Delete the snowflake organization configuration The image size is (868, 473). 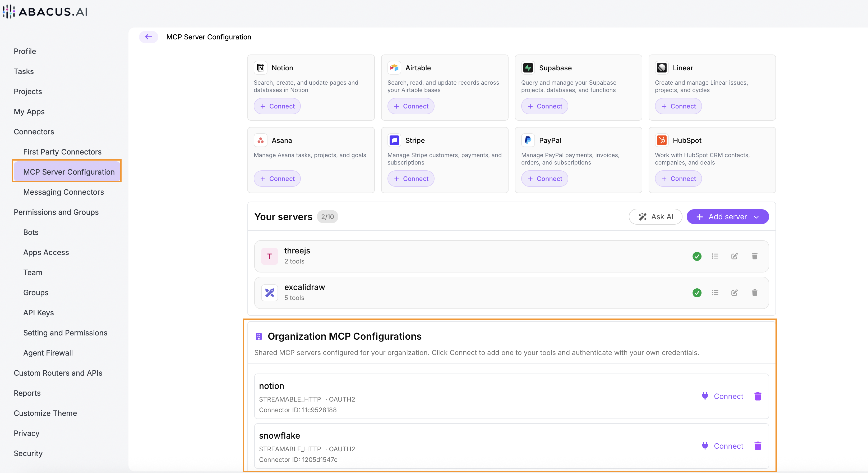pyautogui.click(x=758, y=446)
